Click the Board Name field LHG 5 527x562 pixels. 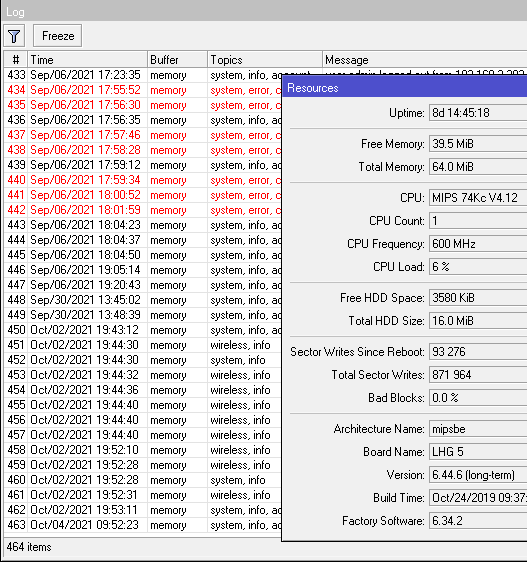[478, 452]
